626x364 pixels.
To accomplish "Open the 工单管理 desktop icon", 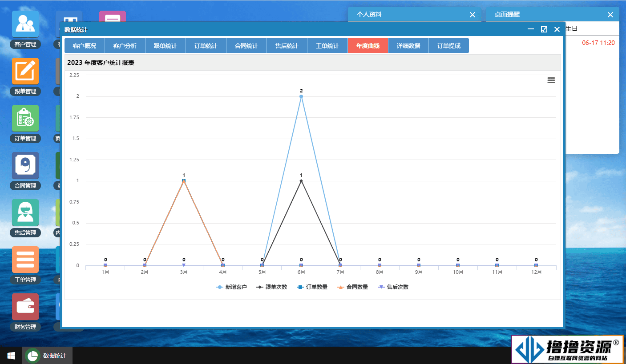I will tap(25, 260).
